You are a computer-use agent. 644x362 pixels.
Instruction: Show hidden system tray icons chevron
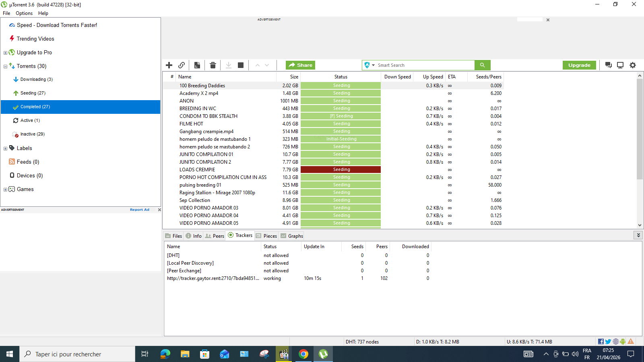pos(546,354)
